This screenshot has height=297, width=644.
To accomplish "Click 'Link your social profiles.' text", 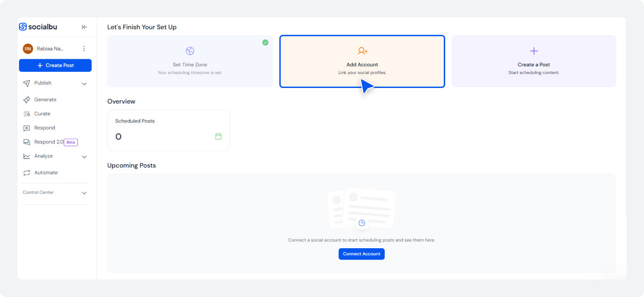I will click(x=362, y=73).
